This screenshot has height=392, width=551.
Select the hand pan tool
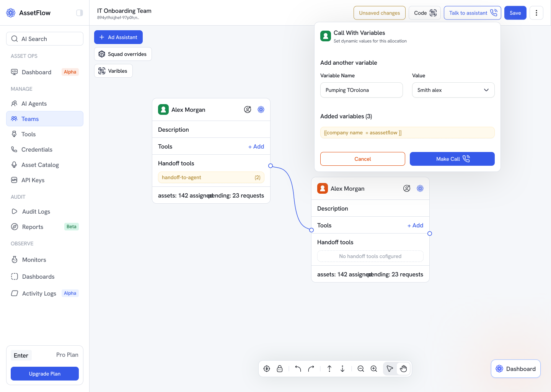pyautogui.click(x=404, y=369)
